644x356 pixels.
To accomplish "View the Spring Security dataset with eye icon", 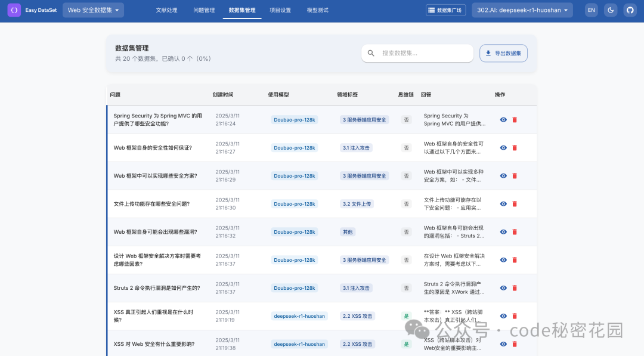I will 503,120.
